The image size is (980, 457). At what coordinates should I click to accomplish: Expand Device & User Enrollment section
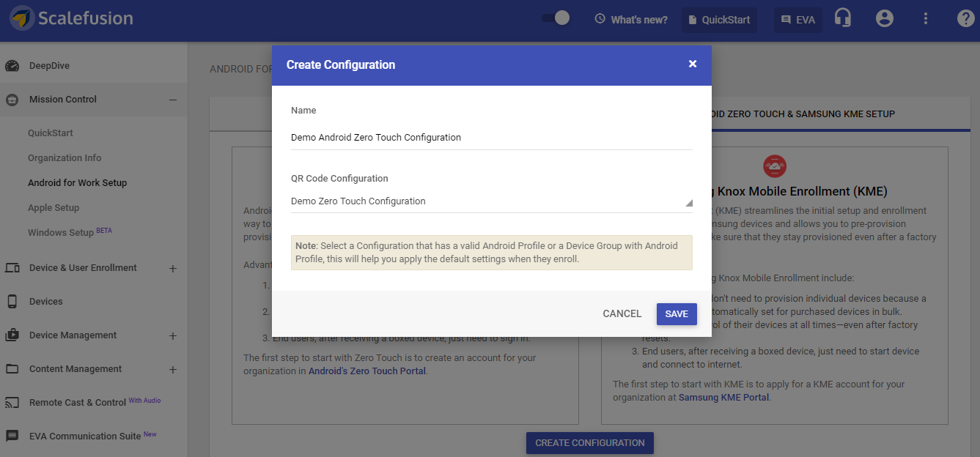click(173, 268)
